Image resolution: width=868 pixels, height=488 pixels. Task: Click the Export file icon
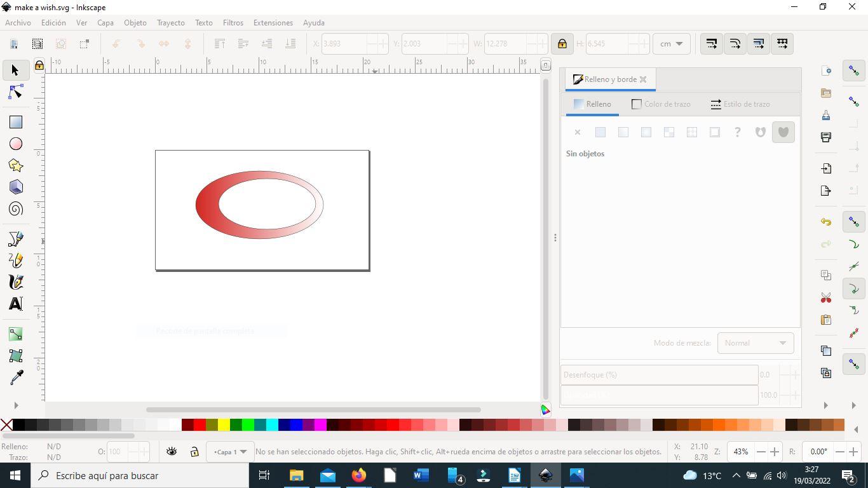tap(826, 191)
